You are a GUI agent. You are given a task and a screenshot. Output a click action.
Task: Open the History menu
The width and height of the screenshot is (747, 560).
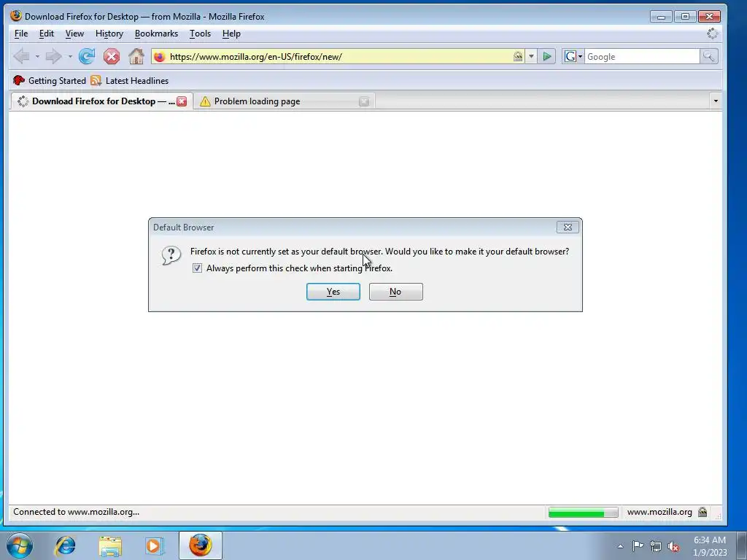pos(109,34)
